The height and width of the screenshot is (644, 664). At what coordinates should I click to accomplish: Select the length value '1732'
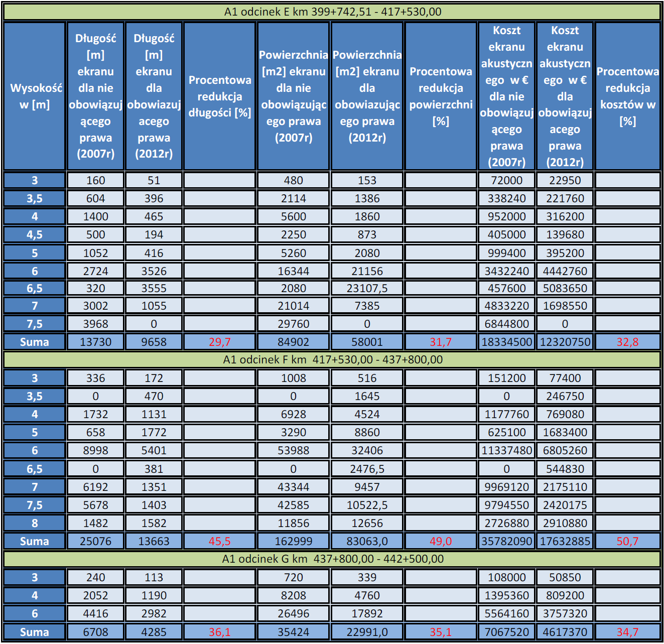point(95,414)
